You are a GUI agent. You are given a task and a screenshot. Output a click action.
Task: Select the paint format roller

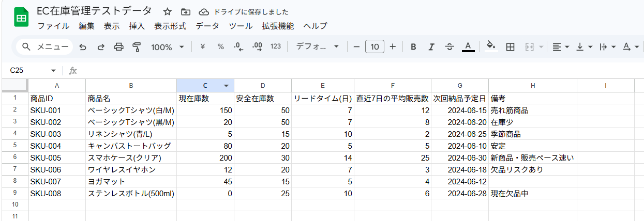pos(137,47)
